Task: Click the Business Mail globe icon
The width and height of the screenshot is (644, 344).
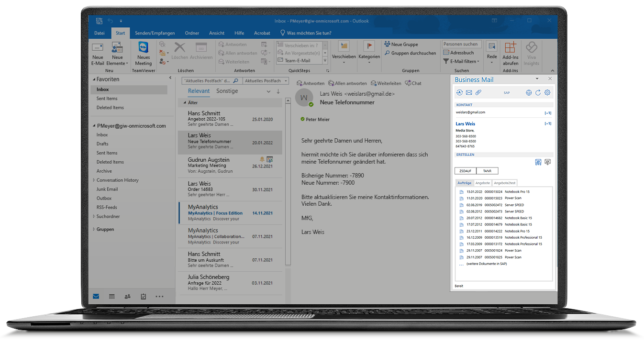Action: [529, 93]
